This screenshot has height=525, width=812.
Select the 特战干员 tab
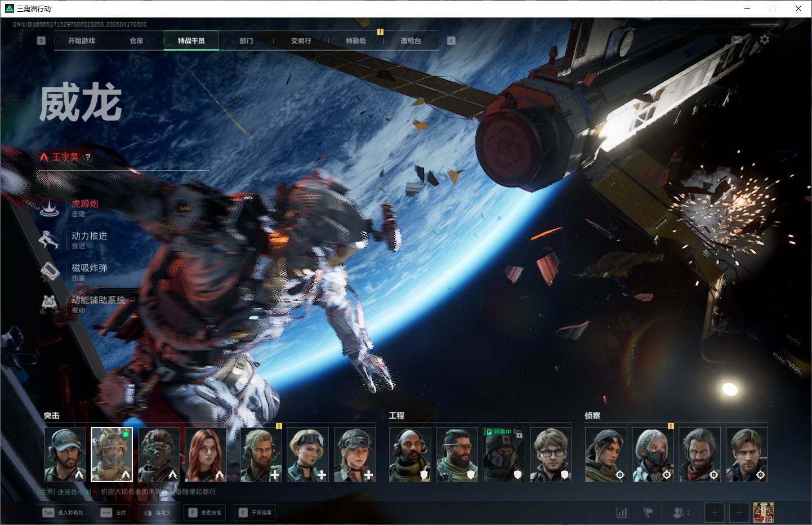click(191, 41)
